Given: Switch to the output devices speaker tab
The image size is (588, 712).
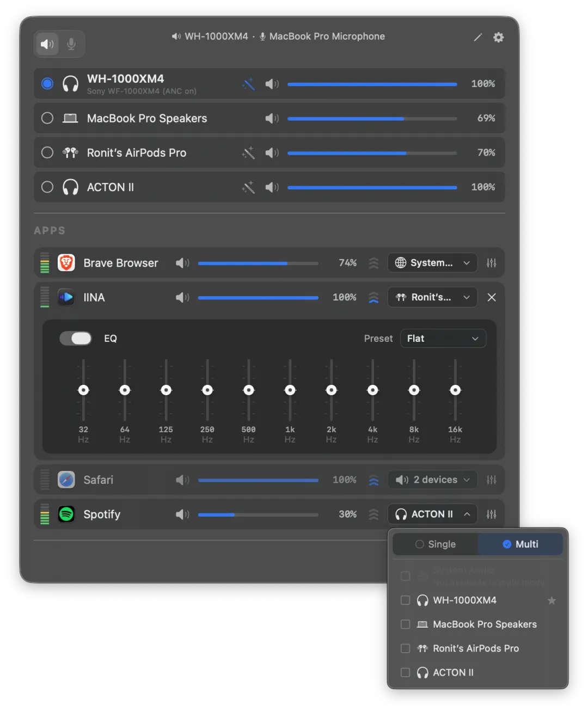Looking at the screenshot, I should (x=47, y=44).
